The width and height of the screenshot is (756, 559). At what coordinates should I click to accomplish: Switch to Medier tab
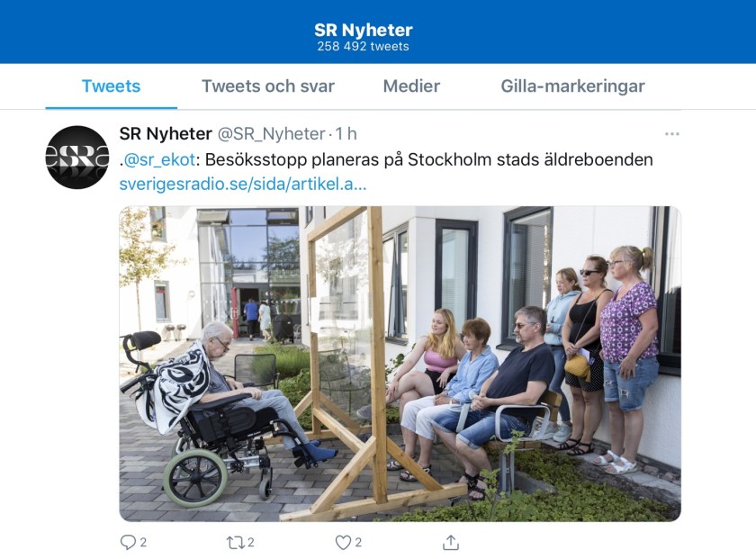pos(411,86)
